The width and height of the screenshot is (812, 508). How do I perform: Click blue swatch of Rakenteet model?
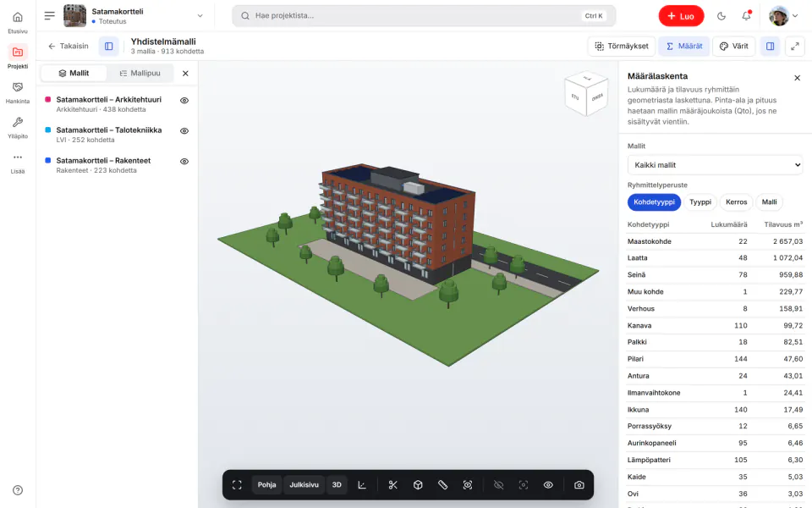[x=48, y=161]
